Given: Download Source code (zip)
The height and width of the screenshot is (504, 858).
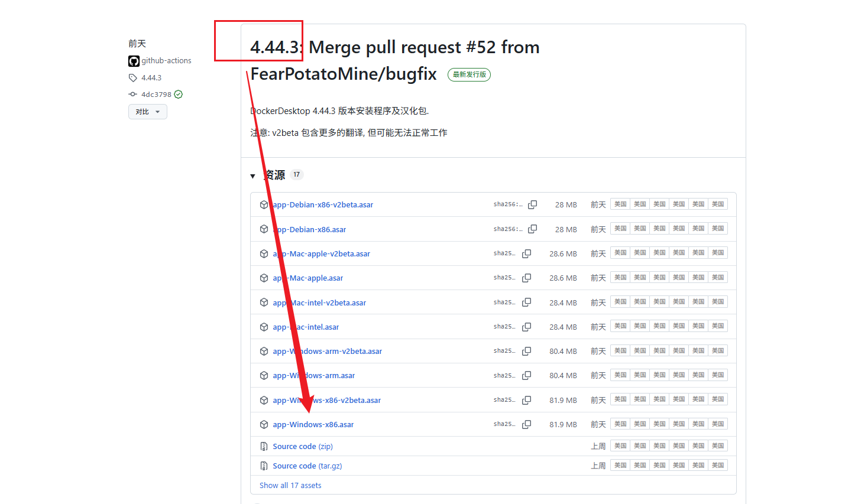Looking at the screenshot, I should coord(303,446).
